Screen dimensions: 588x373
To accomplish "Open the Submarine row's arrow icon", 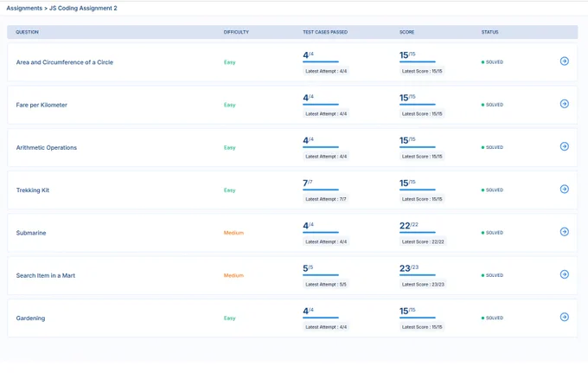I will (565, 232).
